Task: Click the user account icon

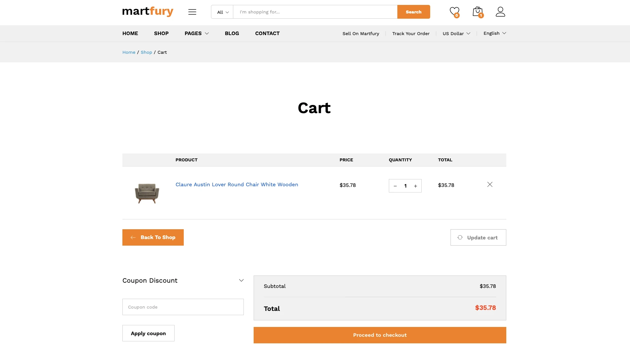Action: pos(500,12)
